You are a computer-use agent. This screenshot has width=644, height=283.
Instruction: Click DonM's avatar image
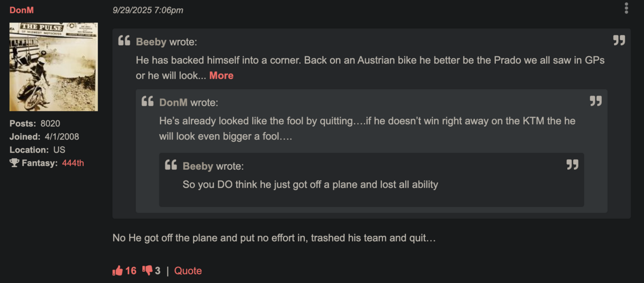54,67
